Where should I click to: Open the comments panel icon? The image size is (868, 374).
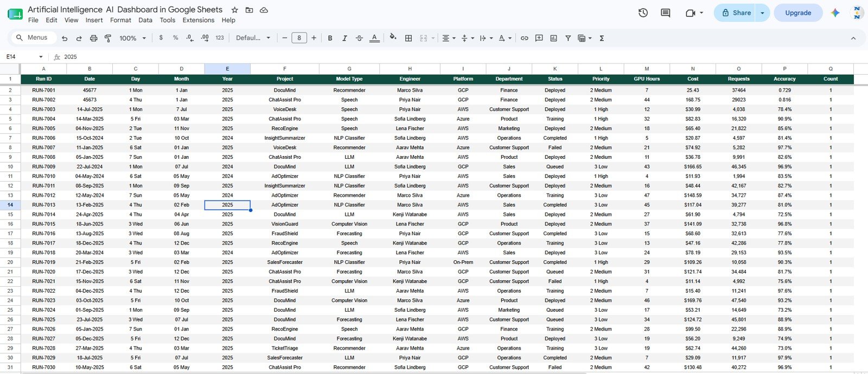click(x=665, y=12)
